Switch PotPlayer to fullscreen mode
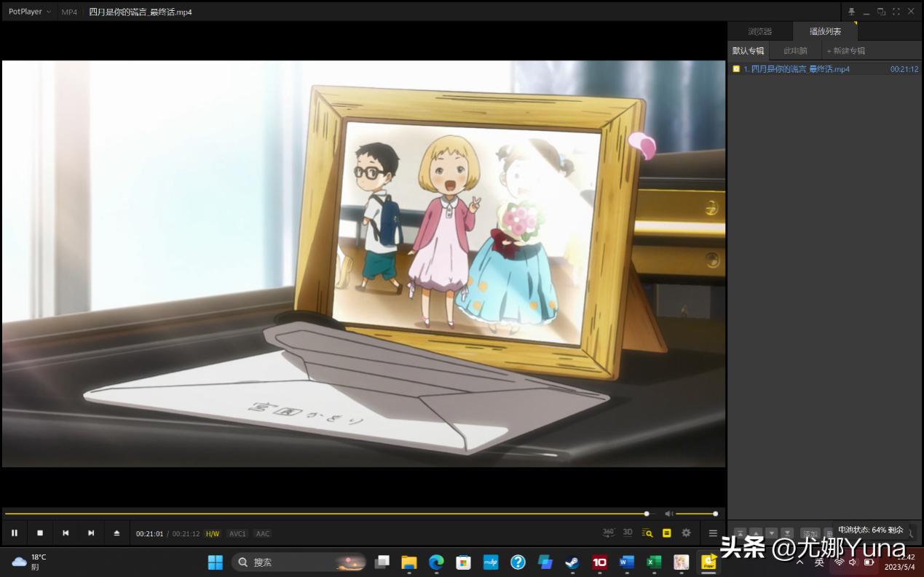The image size is (924, 577). point(896,12)
